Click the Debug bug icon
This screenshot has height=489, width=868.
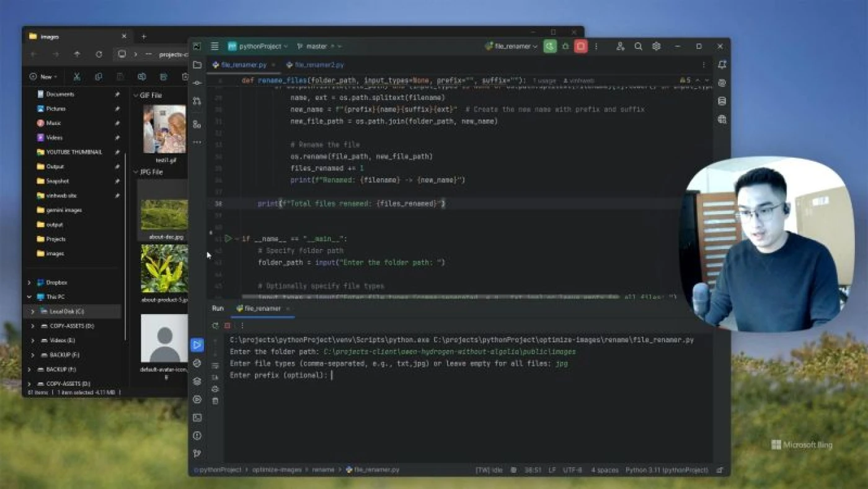565,47
